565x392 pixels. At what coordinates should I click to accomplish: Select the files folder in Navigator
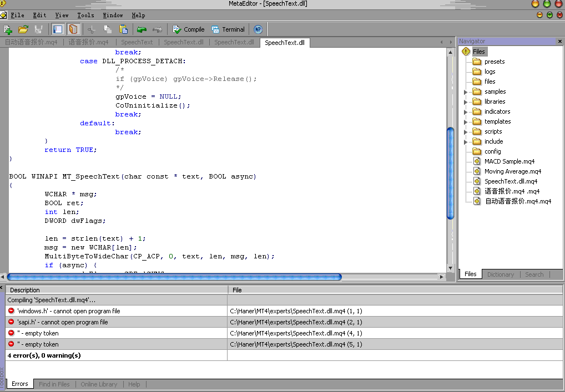point(490,82)
